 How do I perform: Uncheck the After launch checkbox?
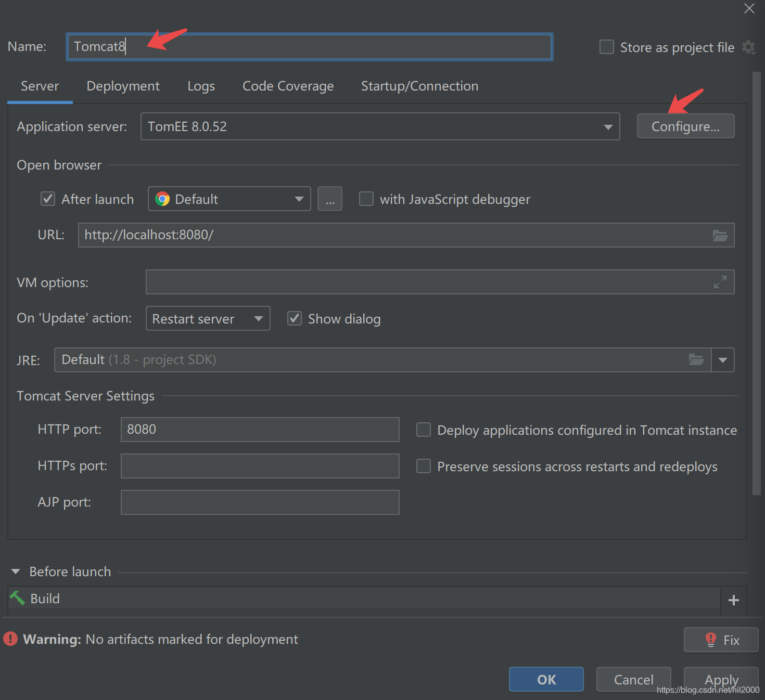click(48, 199)
